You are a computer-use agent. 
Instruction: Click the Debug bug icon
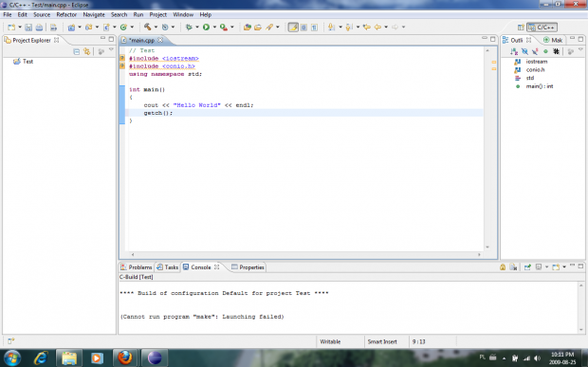point(189,27)
